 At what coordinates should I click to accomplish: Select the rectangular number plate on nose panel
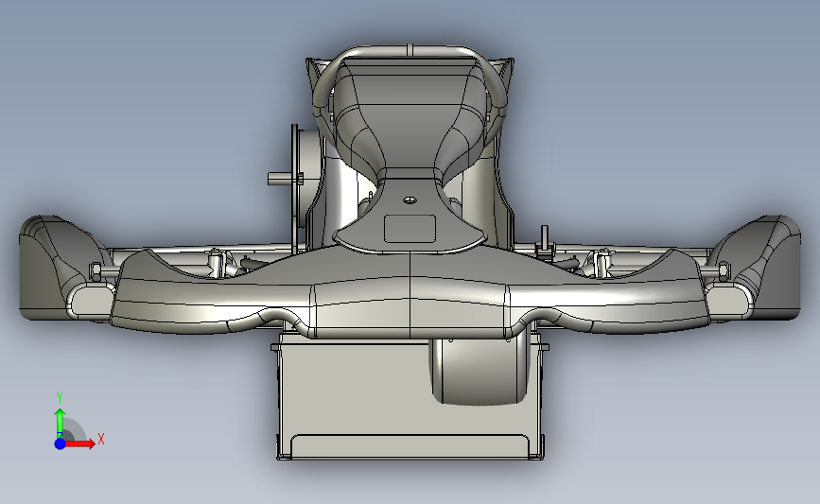[x=410, y=229]
